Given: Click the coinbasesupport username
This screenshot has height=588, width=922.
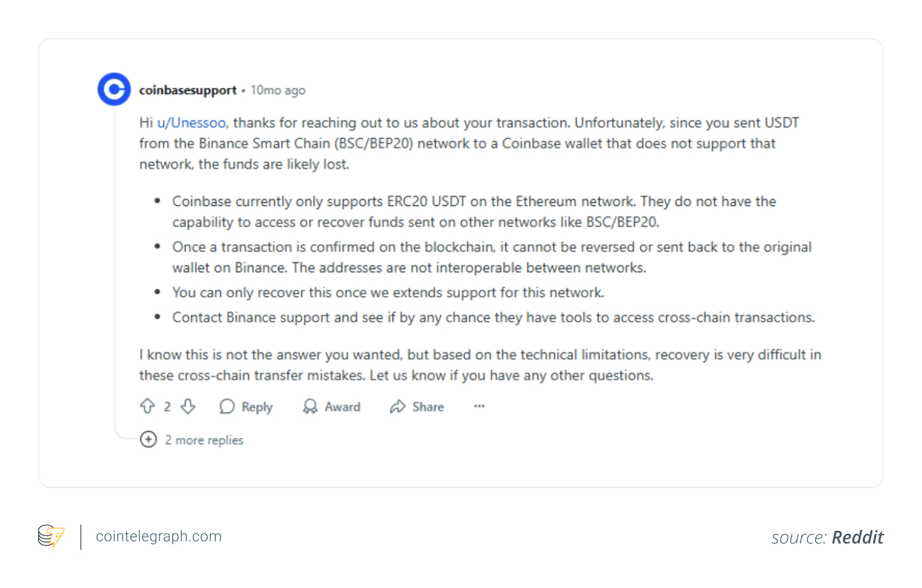Looking at the screenshot, I should pos(188,90).
